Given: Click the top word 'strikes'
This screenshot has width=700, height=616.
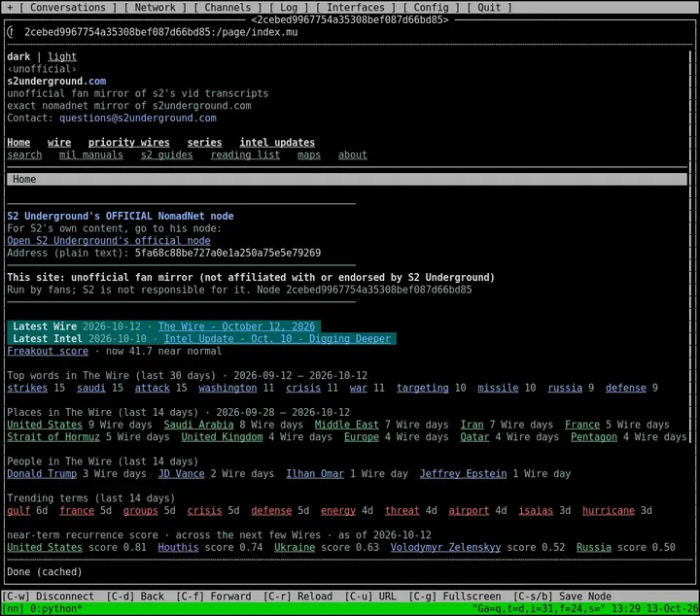Looking at the screenshot, I should tap(27, 388).
